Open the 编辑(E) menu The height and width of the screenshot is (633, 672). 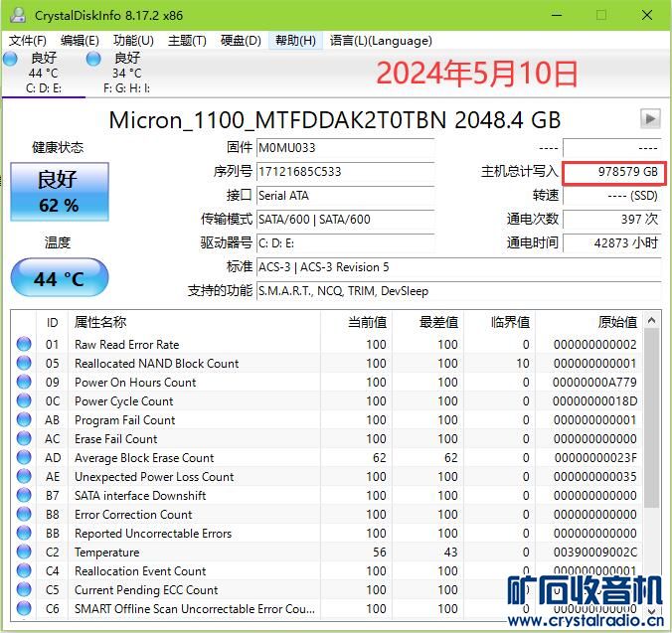pyautogui.click(x=80, y=41)
